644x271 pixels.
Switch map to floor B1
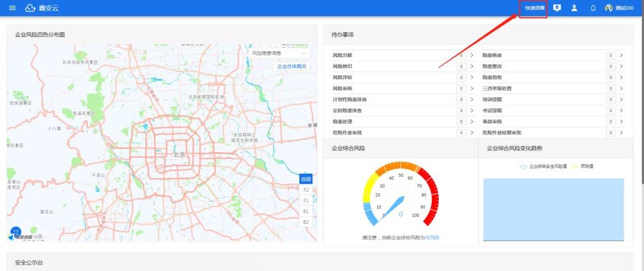coord(306,211)
